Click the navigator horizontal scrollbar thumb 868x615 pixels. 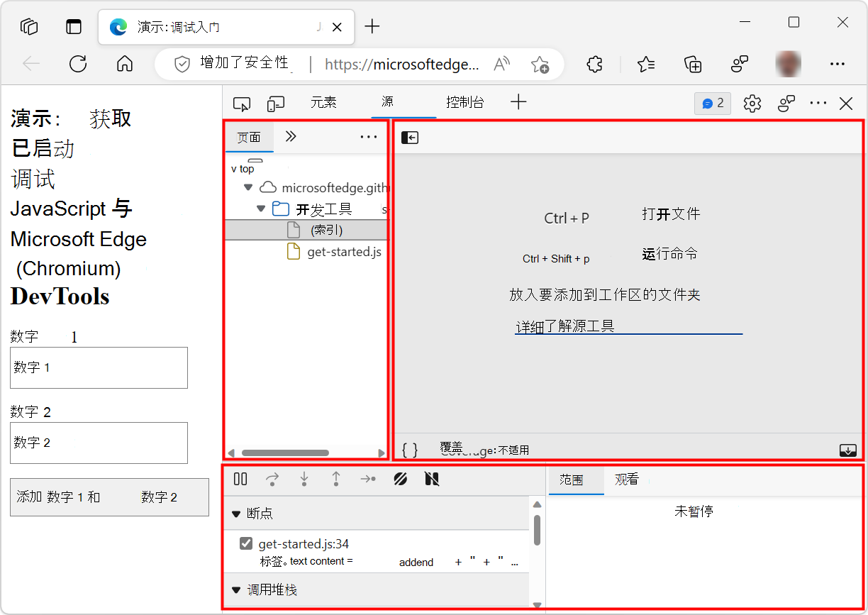coord(285,453)
